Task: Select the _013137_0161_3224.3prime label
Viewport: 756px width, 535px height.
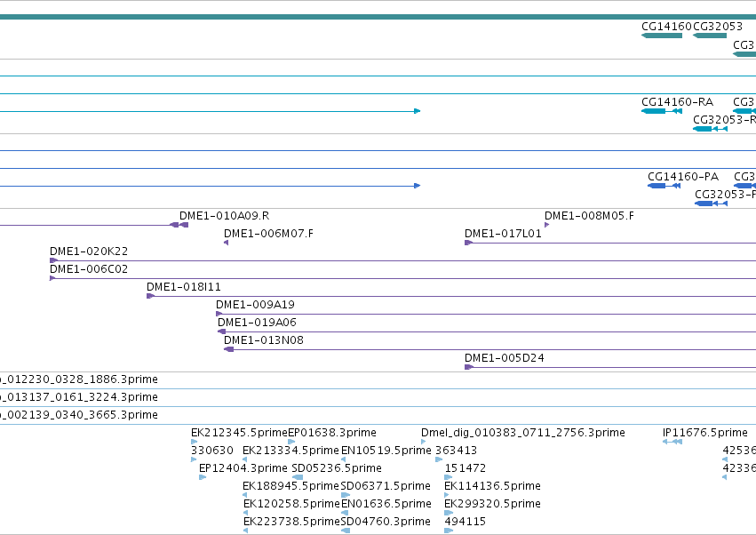Action: [x=78, y=397]
